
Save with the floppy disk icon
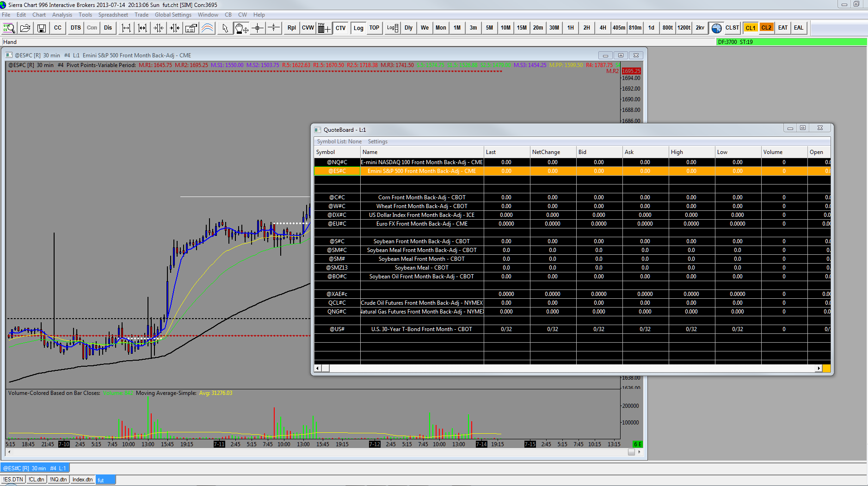point(42,28)
